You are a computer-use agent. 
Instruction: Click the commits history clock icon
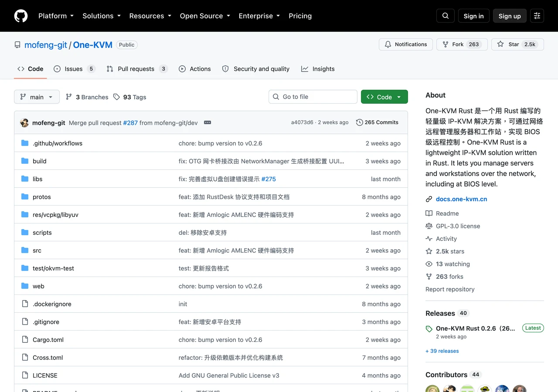(360, 122)
